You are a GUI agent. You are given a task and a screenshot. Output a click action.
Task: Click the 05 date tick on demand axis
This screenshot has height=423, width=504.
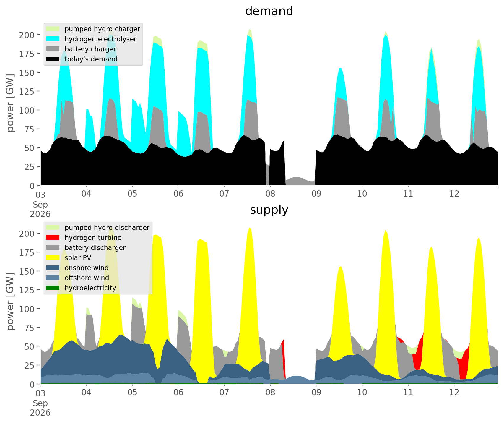tap(132, 194)
